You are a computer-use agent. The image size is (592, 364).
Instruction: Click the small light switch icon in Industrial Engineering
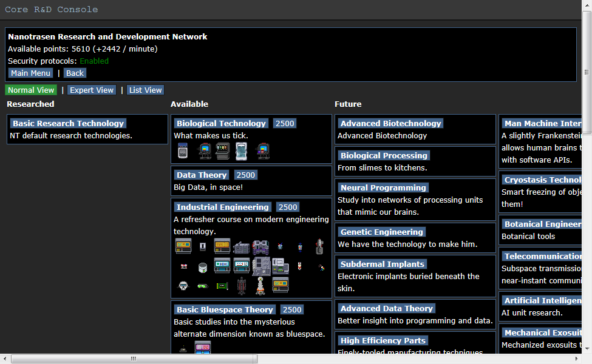click(203, 247)
